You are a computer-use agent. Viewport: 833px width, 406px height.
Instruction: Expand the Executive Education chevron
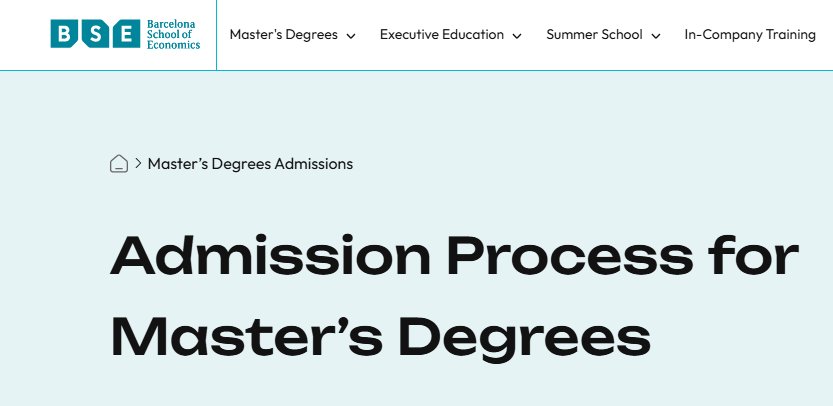(x=517, y=36)
